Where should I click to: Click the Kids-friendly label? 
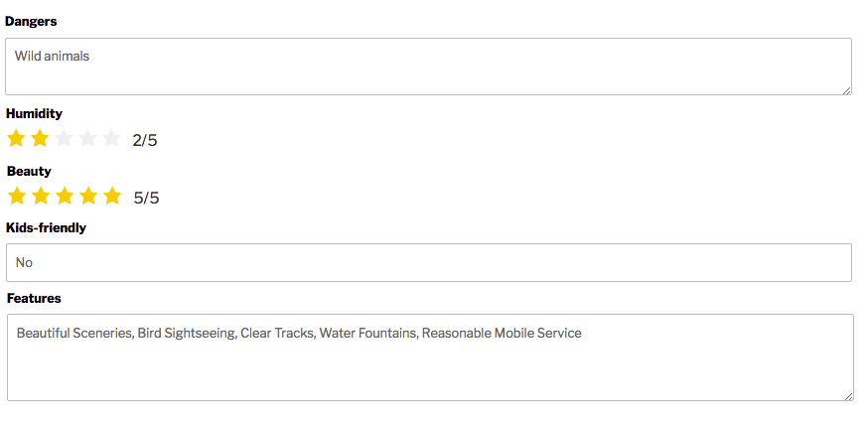click(x=46, y=227)
